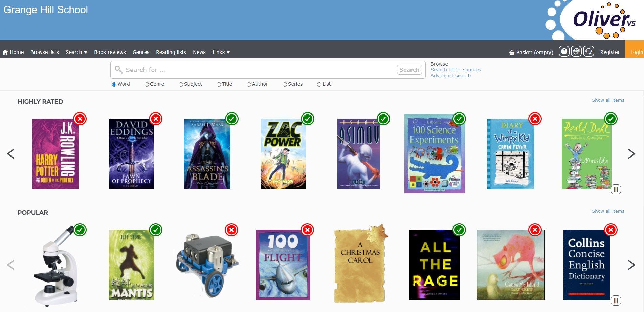Click red badge on Cat on the Island

pos(535,230)
